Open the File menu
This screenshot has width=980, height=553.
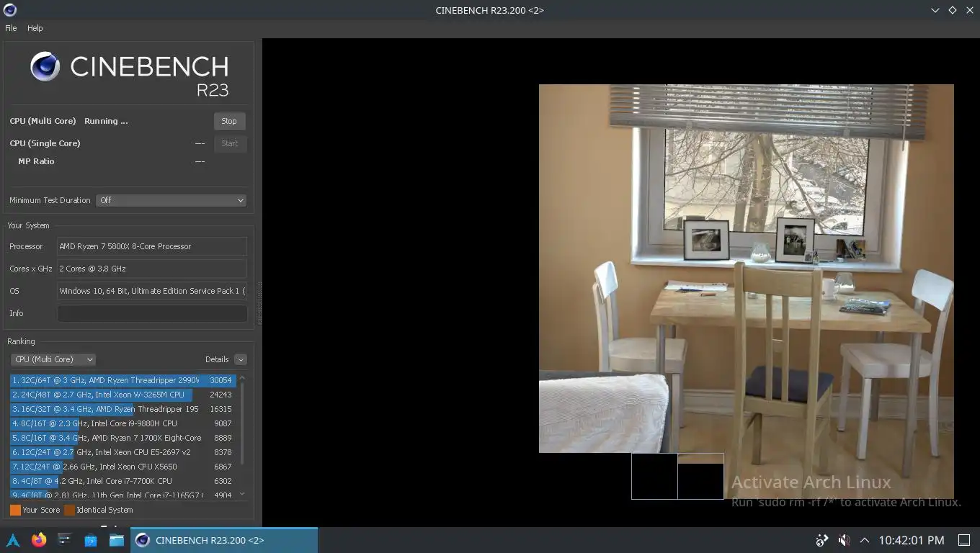coord(11,28)
